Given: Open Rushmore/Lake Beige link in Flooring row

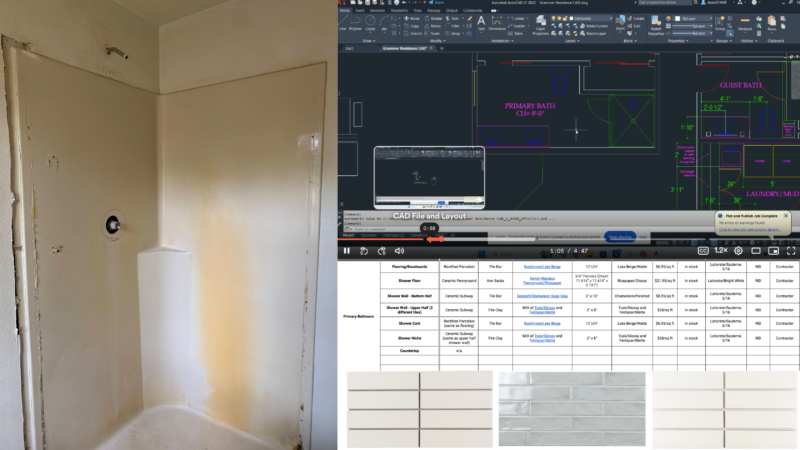Looking at the screenshot, I should 542,267.
